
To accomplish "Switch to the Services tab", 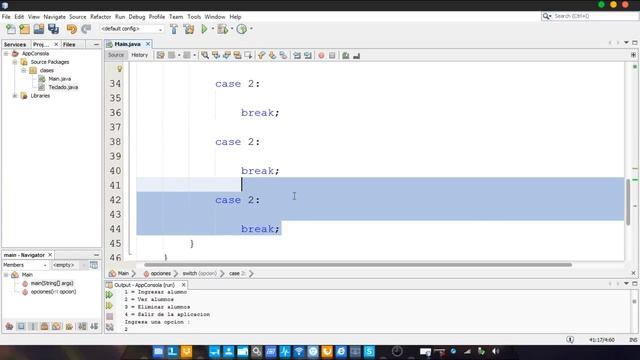I will pos(15,44).
